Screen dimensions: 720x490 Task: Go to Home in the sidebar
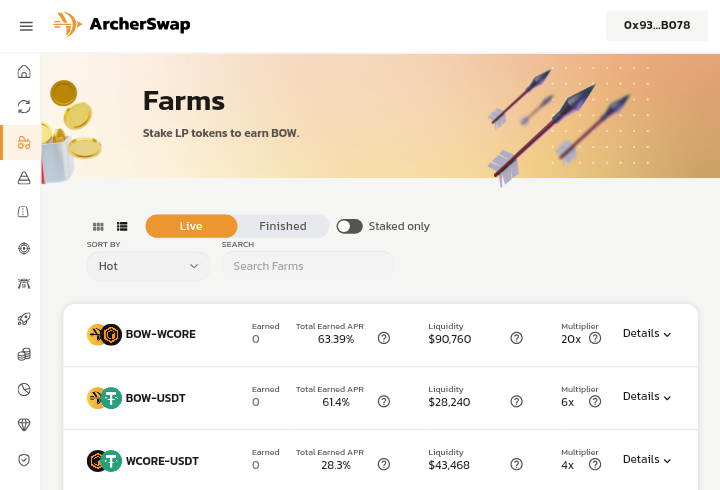coord(24,72)
